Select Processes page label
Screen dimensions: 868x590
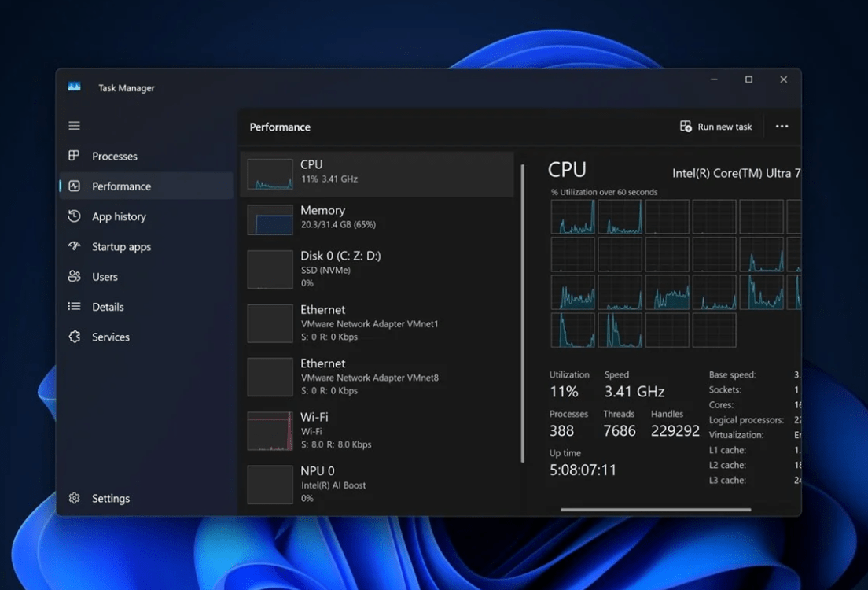coord(115,157)
